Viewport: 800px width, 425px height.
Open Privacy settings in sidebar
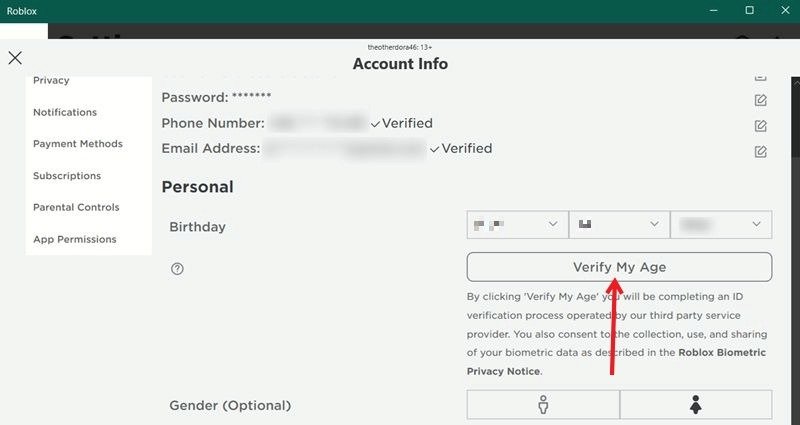point(51,80)
